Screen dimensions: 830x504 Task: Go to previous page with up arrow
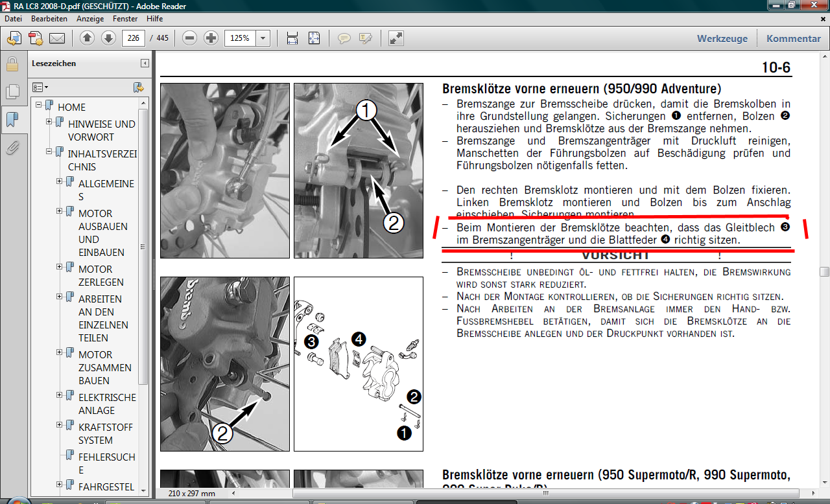(88, 38)
